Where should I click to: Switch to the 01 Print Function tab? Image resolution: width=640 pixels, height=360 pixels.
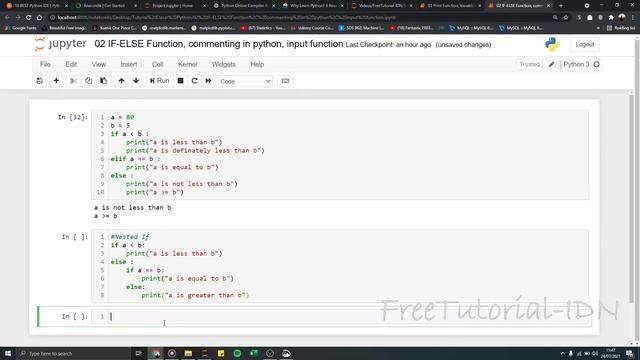(x=450, y=6)
